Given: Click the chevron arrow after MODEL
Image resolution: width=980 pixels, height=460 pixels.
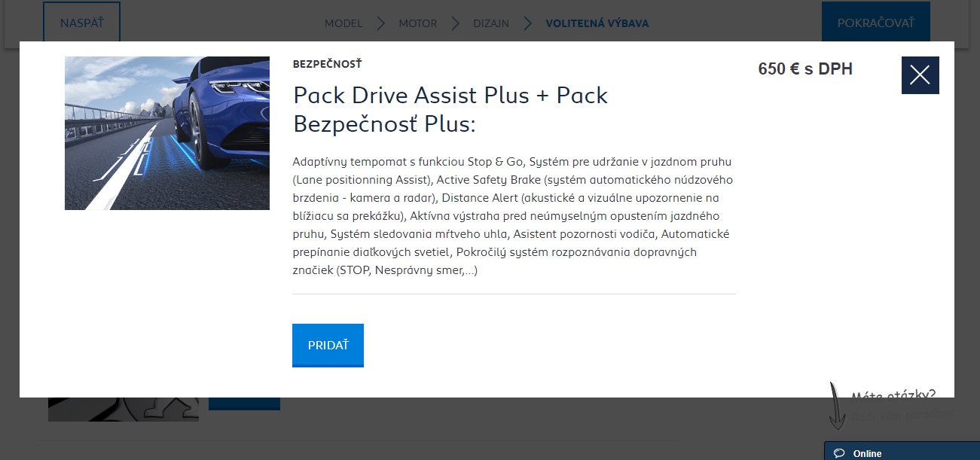Looking at the screenshot, I should pyautogui.click(x=381, y=23).
